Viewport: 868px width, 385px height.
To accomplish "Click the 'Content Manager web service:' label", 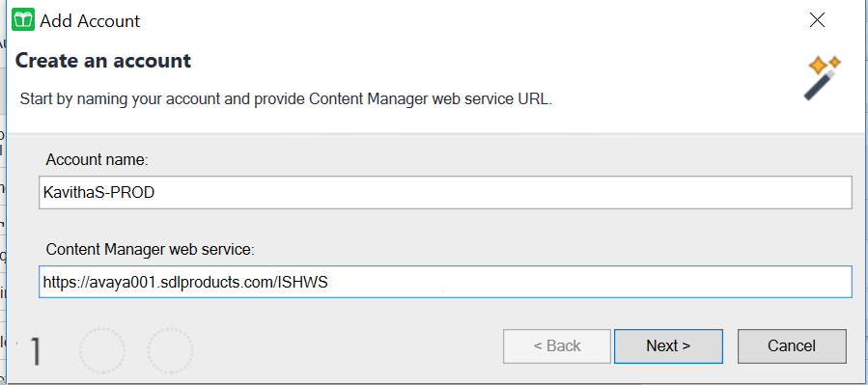I will click(x=150, y=250).
